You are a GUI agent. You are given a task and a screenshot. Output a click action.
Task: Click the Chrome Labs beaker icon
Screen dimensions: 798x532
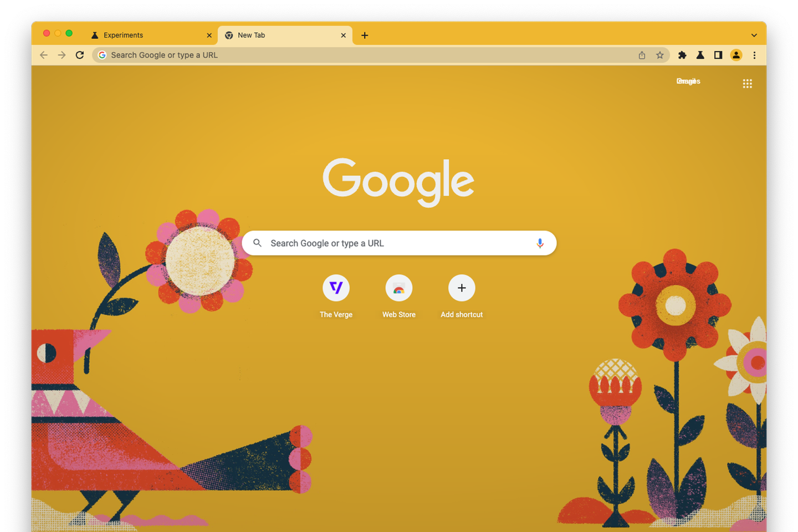[700, 55]
